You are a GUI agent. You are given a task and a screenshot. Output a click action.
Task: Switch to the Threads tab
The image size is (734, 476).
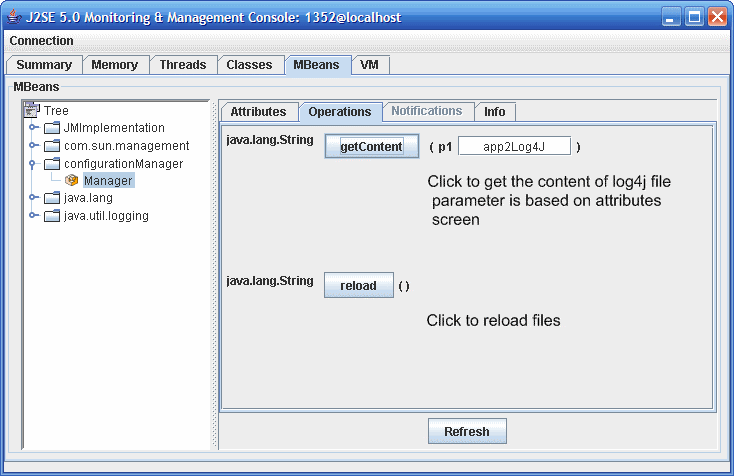point(182,65)
